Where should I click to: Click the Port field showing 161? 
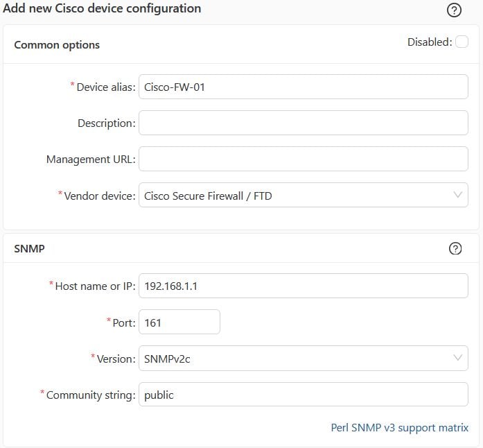[179, 322]
